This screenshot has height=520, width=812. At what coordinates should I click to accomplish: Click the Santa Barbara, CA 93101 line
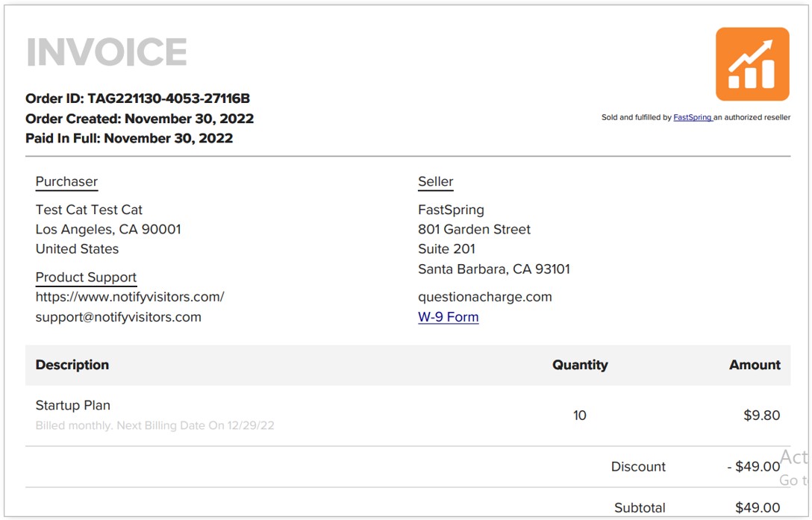click(x=494, y=269)
